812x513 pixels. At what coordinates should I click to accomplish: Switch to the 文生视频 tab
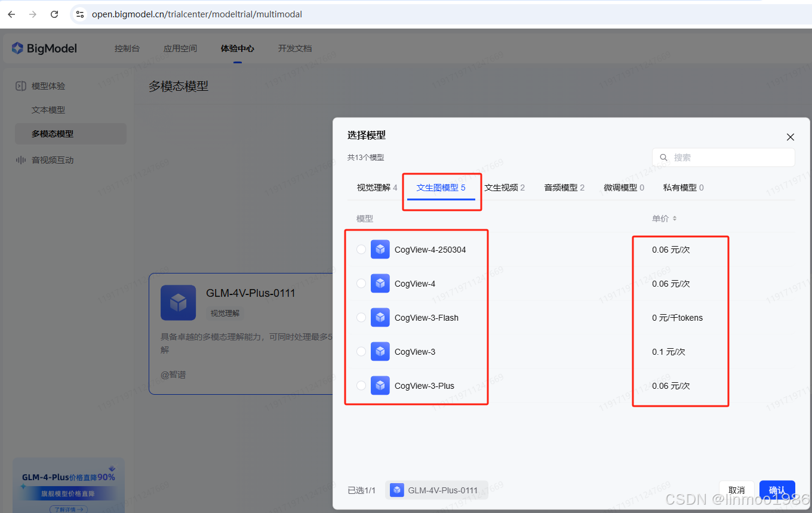505,188
